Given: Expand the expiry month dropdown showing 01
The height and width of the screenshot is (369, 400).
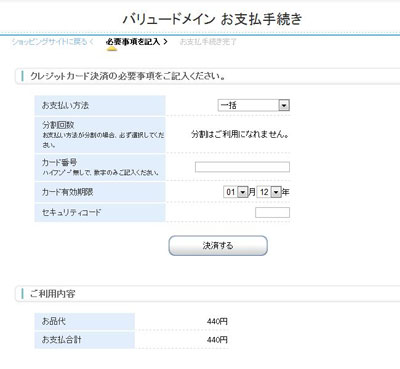Looking at the screenshot, I should coord(236,192).
